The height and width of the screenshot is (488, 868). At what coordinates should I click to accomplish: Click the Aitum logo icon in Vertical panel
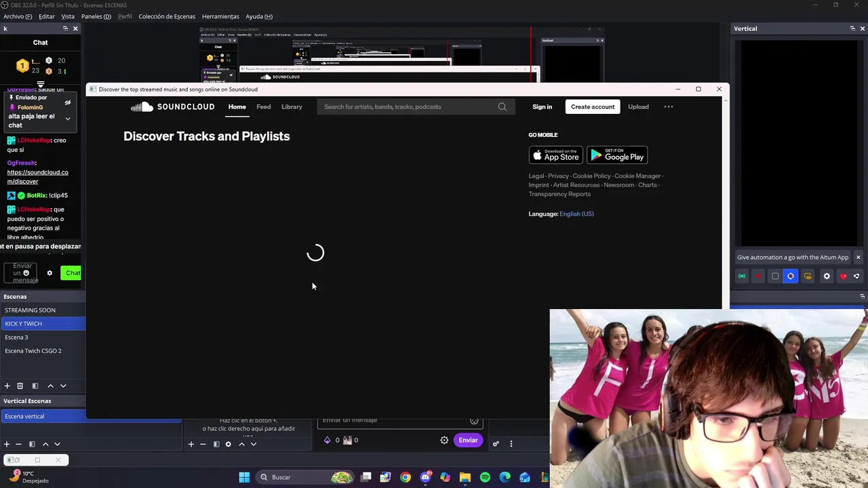point(856,276)
